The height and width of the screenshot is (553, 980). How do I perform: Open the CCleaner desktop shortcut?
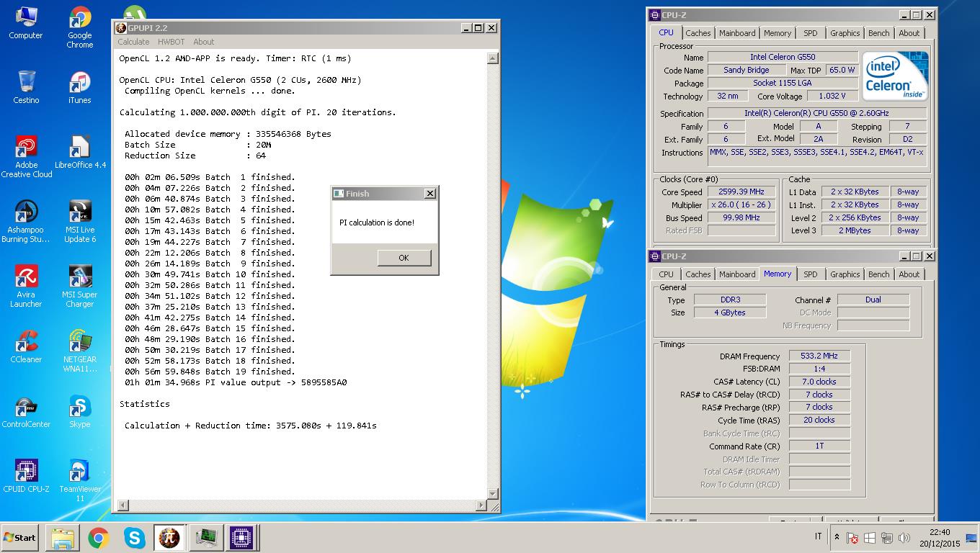coord(26,346)
